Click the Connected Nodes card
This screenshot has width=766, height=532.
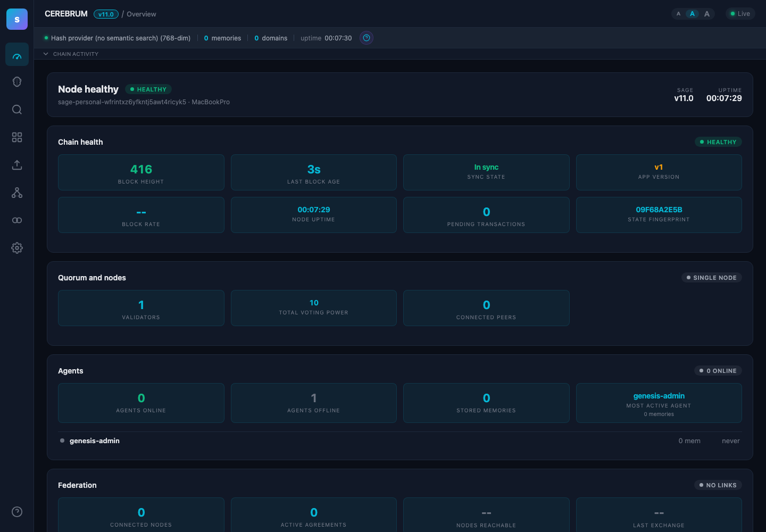[x=141, y=515]
